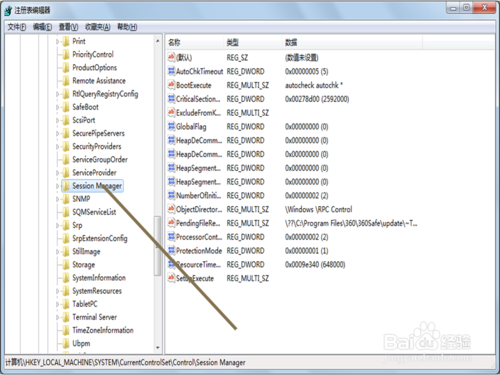Expand the ScsiPort key
500x375 pixels.
(x=57, y=120)
